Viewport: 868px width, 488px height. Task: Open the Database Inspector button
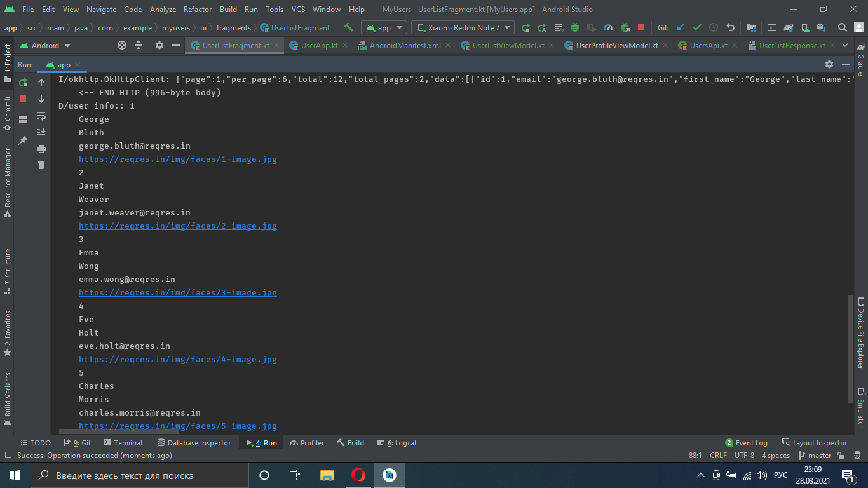coord(194,443)
